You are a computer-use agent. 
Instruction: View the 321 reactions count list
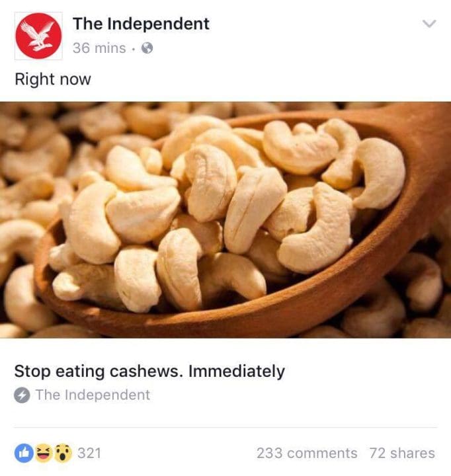[89, 453]
